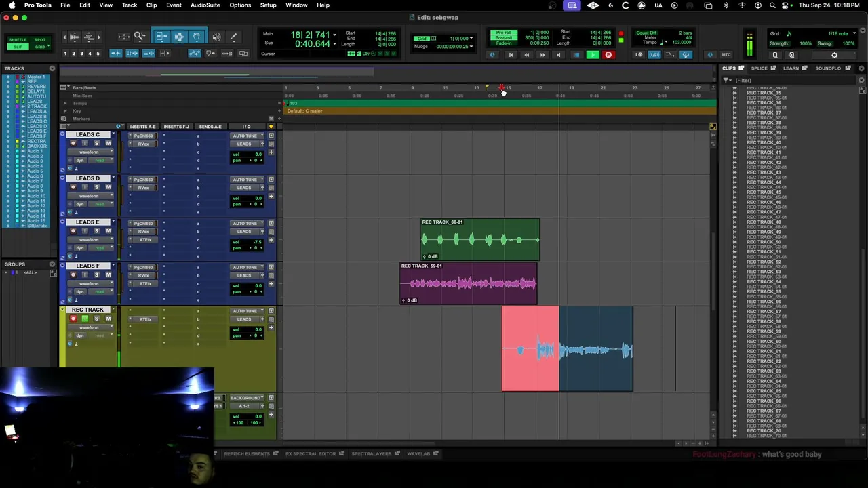
Task: Activate SHUFFLE edit mode
Action: click(x=18, y=40)
